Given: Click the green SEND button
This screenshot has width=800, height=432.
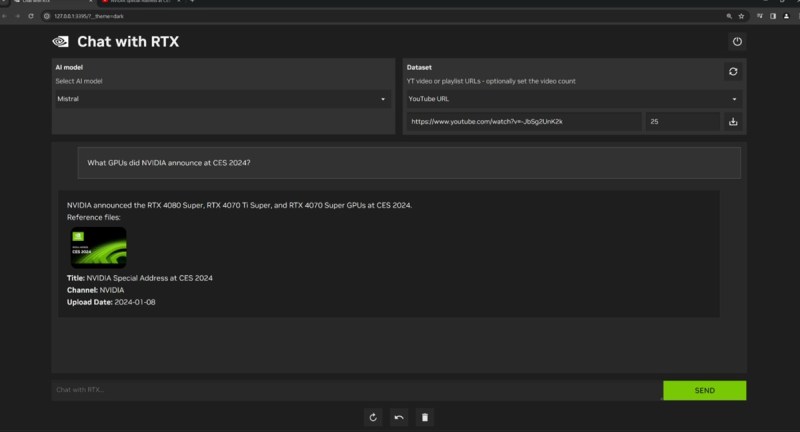Looking at the screenshot, I should [x=705, y=390].
